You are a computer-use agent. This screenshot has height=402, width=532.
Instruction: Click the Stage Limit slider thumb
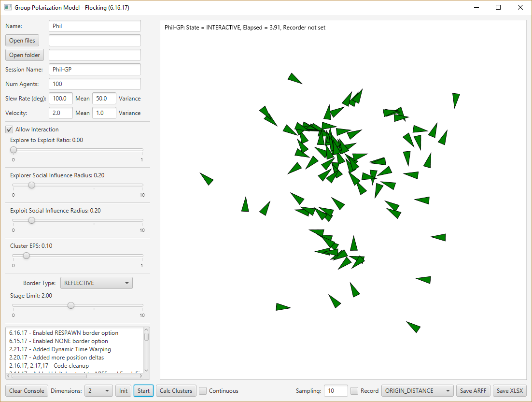pyautogui.click(x=71, y=305)
